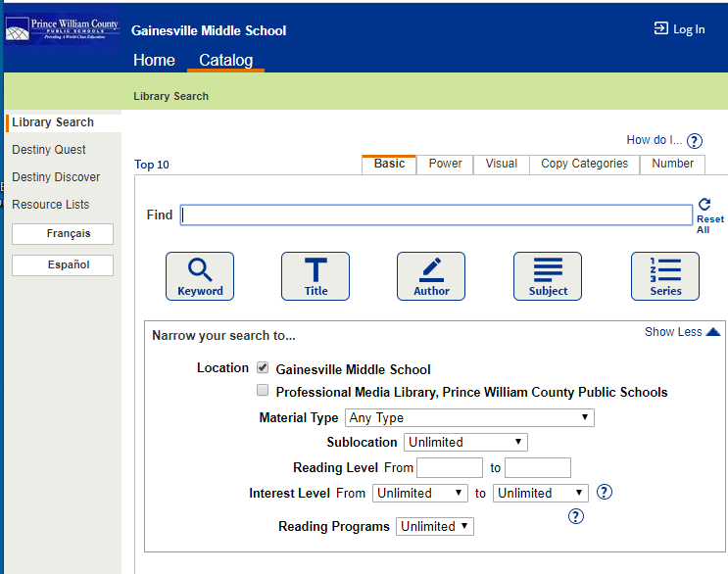Open Resource Lists in sidebar
728x574 pixels.
click(x=51, y=204)
